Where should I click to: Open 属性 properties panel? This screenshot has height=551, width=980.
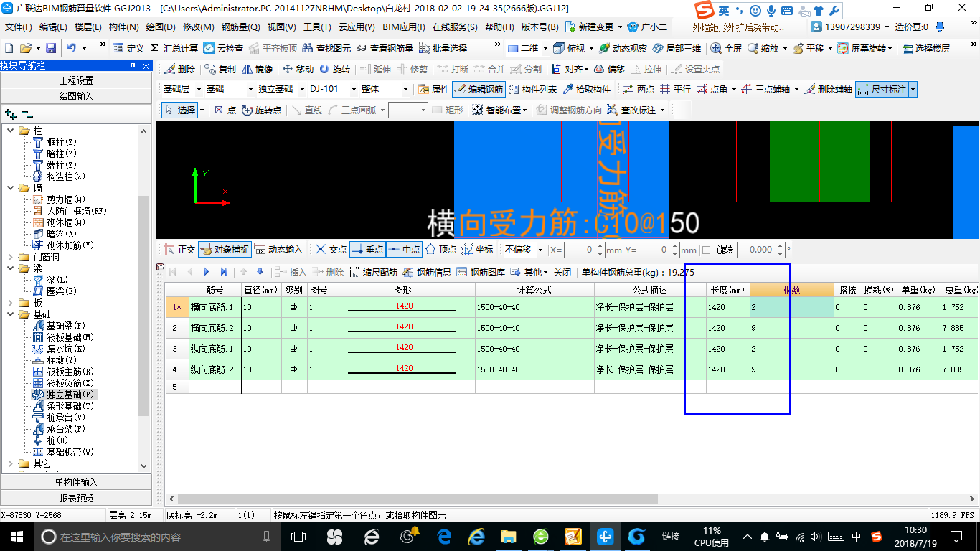coord(433,90)
